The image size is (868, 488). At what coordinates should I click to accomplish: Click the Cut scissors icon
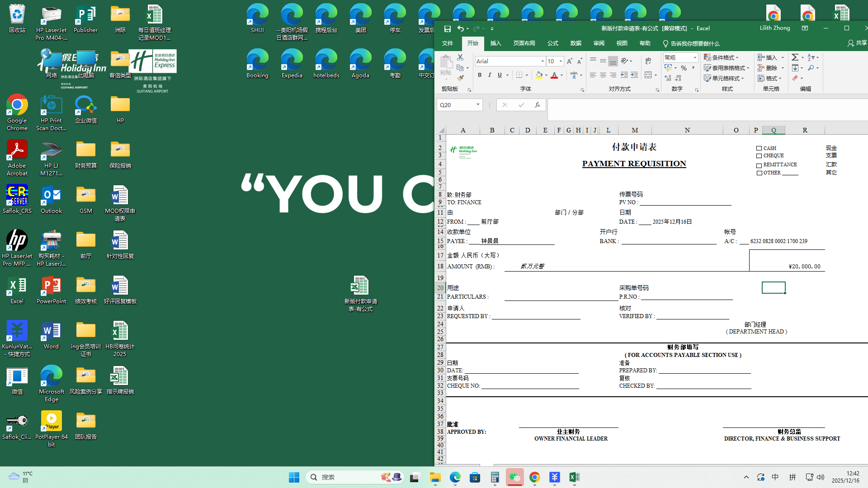coord(460,57)
